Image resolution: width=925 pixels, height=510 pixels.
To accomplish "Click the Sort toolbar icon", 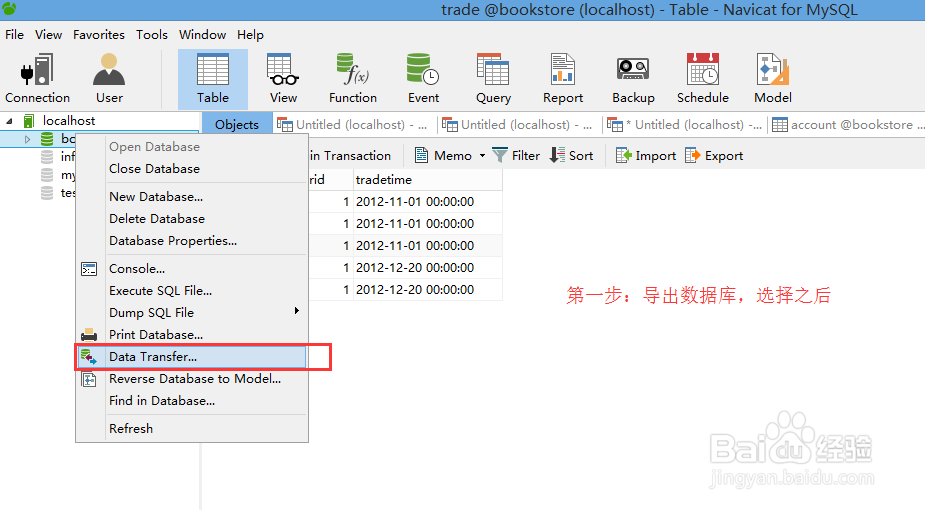I will 557,155.
